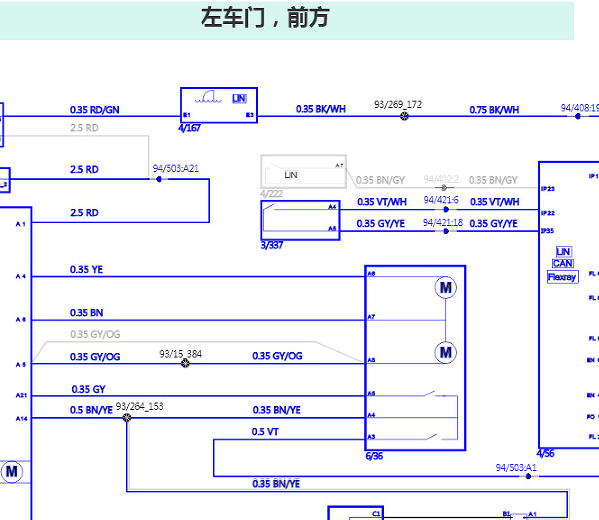The height and width of the screenshot is (520, 599).
Task: Click the 0.35 GY/YE label right of 94/421:18
Action: click(493, 224)
